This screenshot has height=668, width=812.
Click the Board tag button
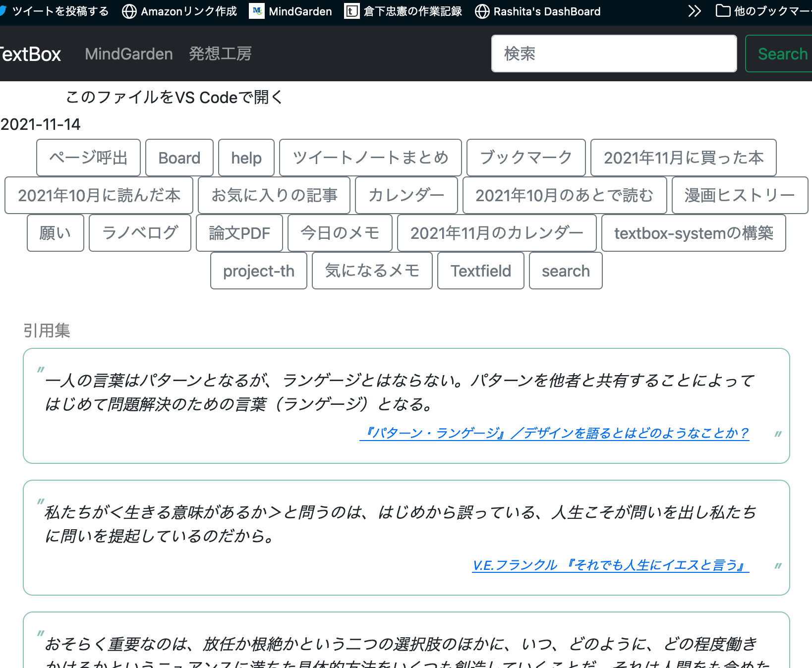[179, 158]
